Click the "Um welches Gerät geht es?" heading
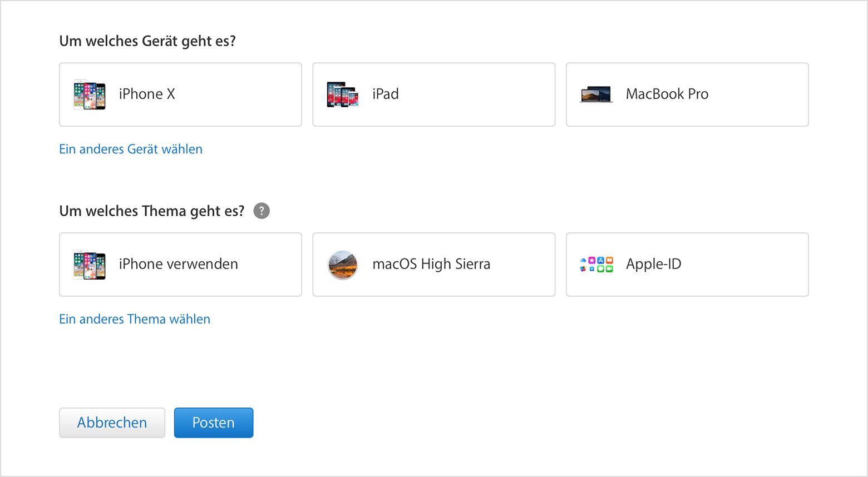The width and height of the screenshot is (868, 477). click(x=147, y=41)
